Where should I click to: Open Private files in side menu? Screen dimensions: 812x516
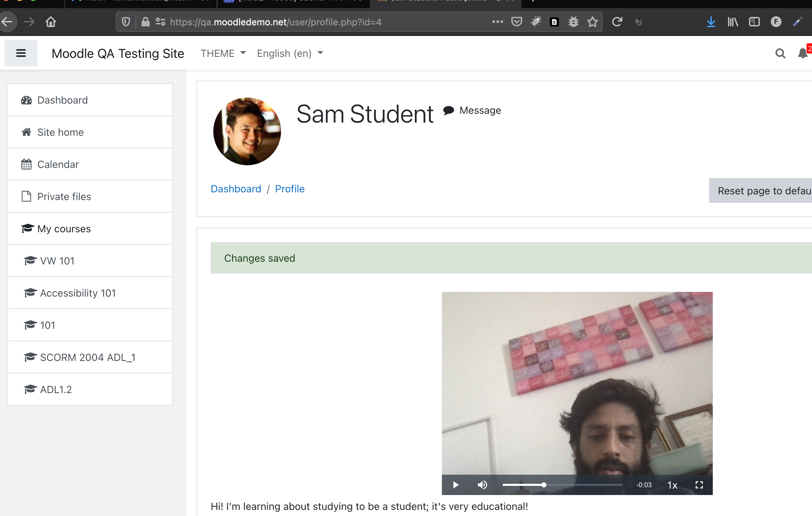[x=90, y=196]
